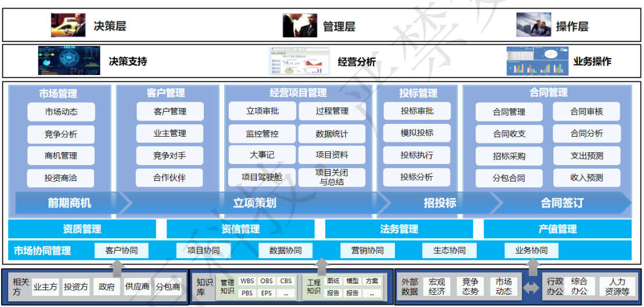
Task: Select the 支出预测 box
Action: click(x=587, y=156)
